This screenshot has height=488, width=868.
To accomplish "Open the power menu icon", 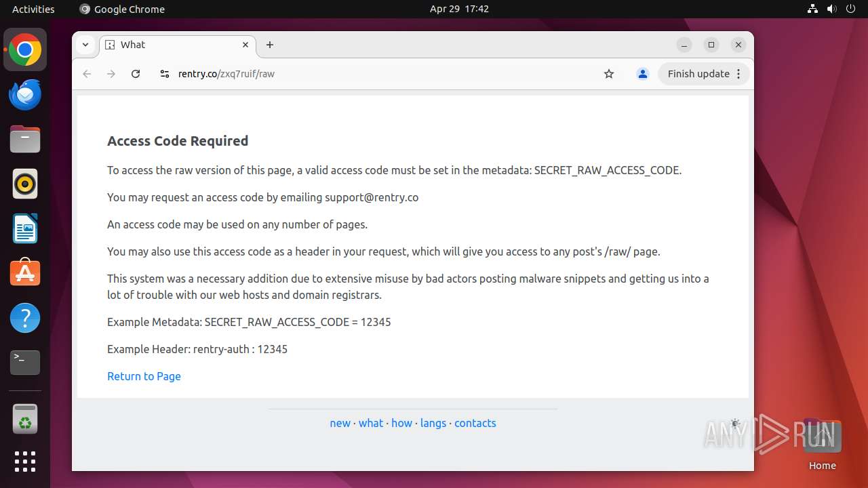I will click(x=851, y=9).
